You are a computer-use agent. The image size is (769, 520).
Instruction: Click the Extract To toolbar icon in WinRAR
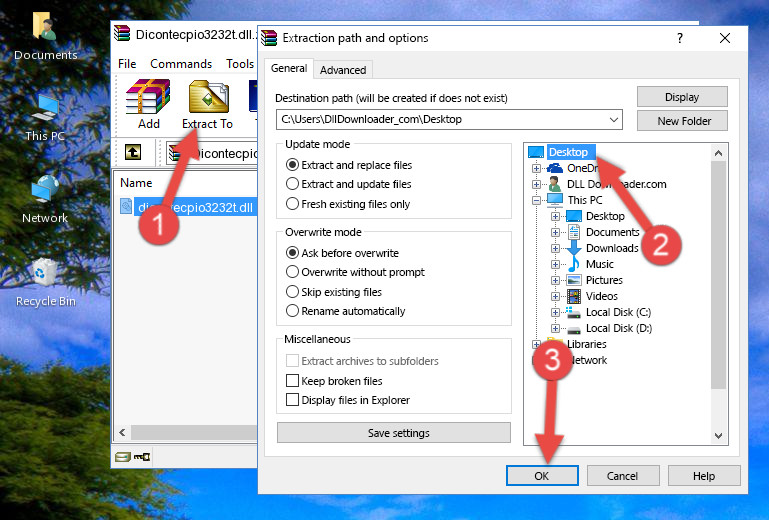(x=207, y=104)
